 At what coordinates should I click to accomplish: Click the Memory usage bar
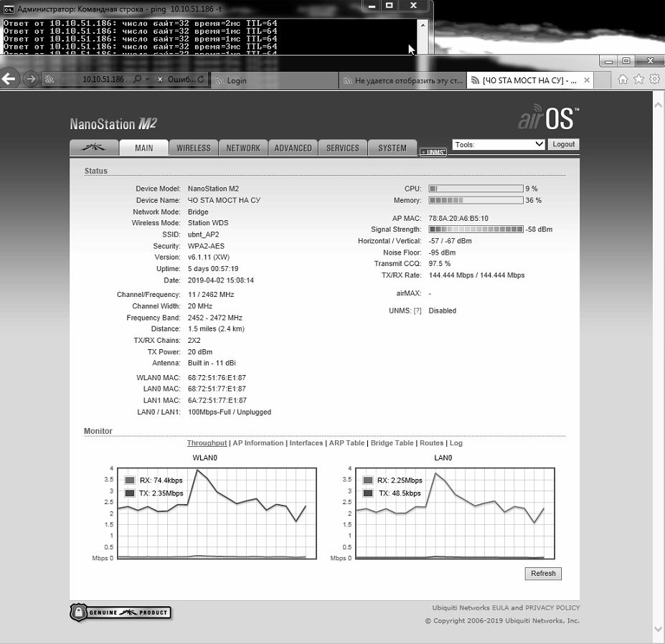coord(476,200)
